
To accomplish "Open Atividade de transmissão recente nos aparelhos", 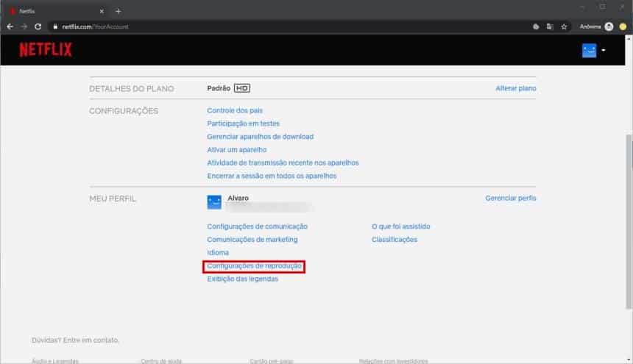I will (x=283, y=163).
